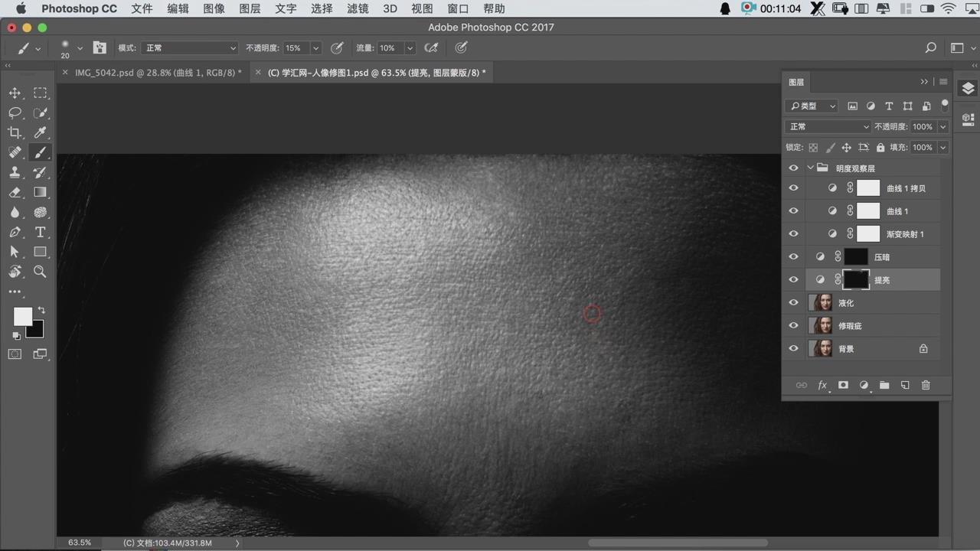This screenshot has width=980, height=551.
Task: Hide the 液化 layer
Action: click(793, 302)
